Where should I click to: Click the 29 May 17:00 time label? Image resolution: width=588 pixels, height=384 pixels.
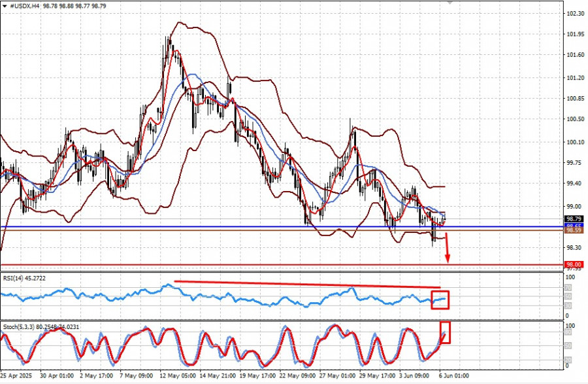click(377, 375)
